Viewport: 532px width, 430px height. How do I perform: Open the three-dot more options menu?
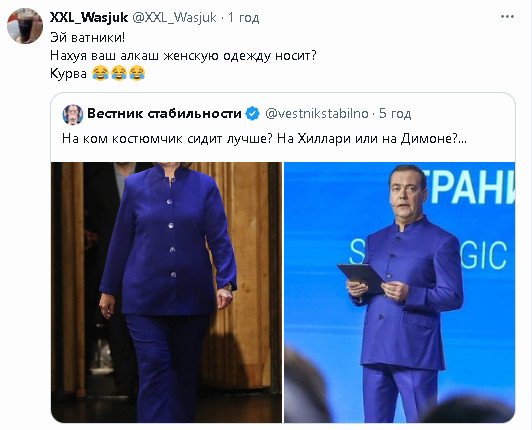[x=507, y=17]
